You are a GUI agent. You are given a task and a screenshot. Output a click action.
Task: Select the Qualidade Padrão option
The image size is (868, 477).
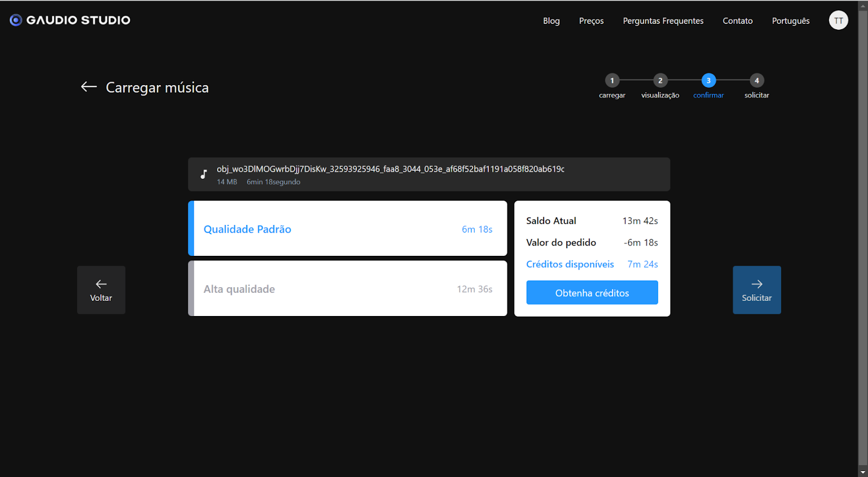(x=347, y=228)
